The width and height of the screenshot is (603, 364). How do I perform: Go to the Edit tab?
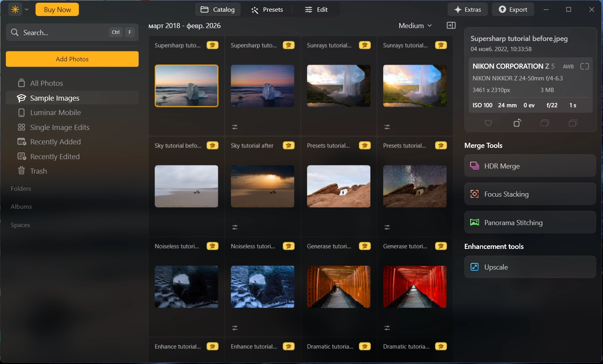[x=316, y=9]
